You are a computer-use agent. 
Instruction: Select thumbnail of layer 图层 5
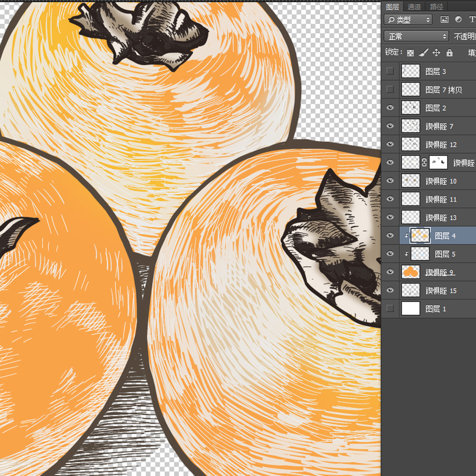tap(420, 254)
